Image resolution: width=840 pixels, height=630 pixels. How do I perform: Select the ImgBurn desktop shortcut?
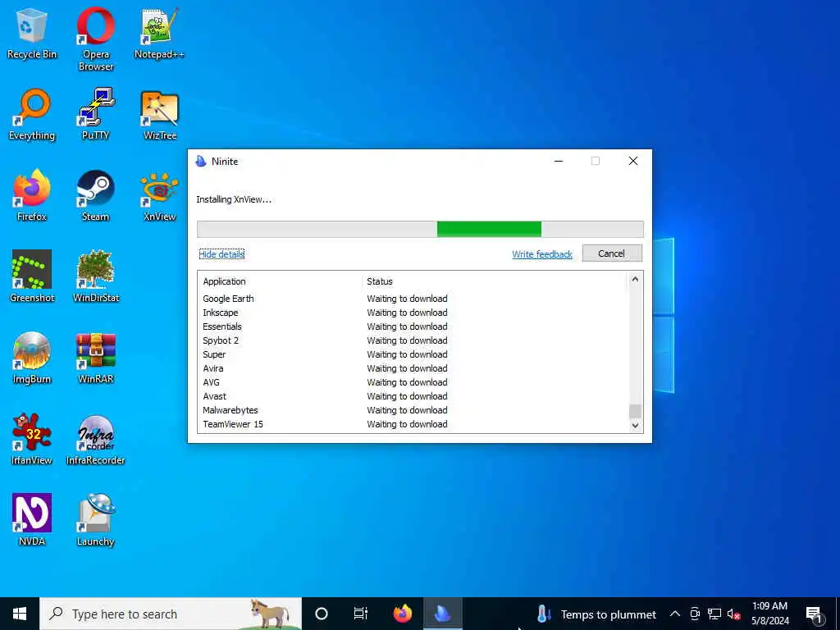[32, 358]
